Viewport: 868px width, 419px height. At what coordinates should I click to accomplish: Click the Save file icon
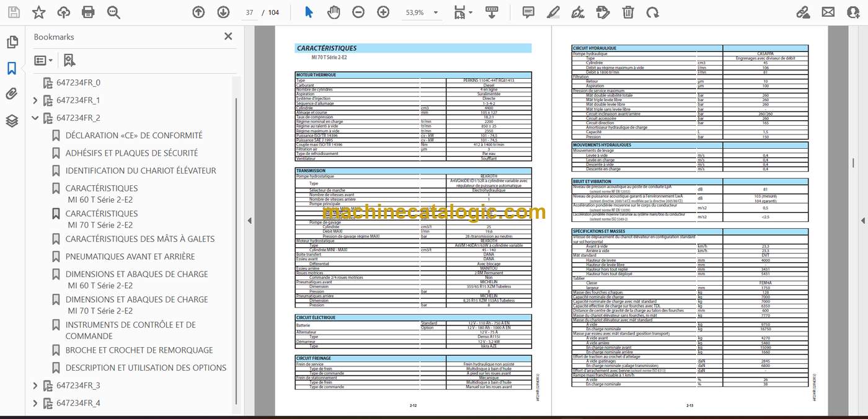(x=14, y=12)
